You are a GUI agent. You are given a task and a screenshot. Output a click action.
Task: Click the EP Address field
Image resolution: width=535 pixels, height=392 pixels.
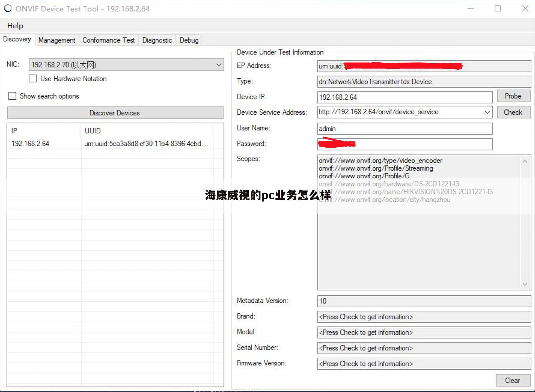[x=424, y=66]
